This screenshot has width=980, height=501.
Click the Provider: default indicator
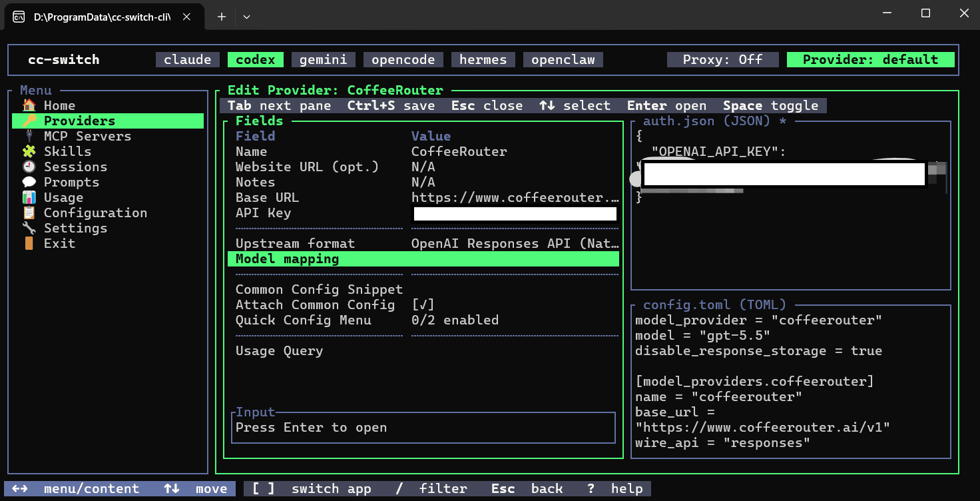871,59
